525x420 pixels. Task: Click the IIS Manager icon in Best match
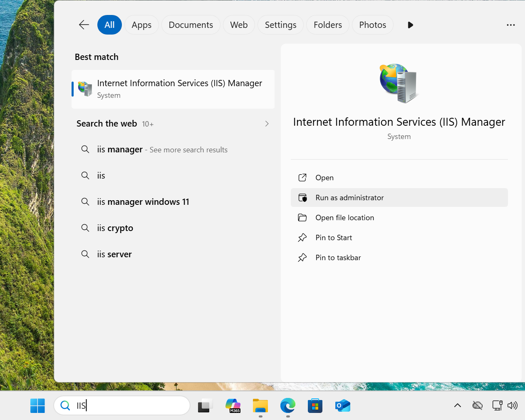click(85, 89)
